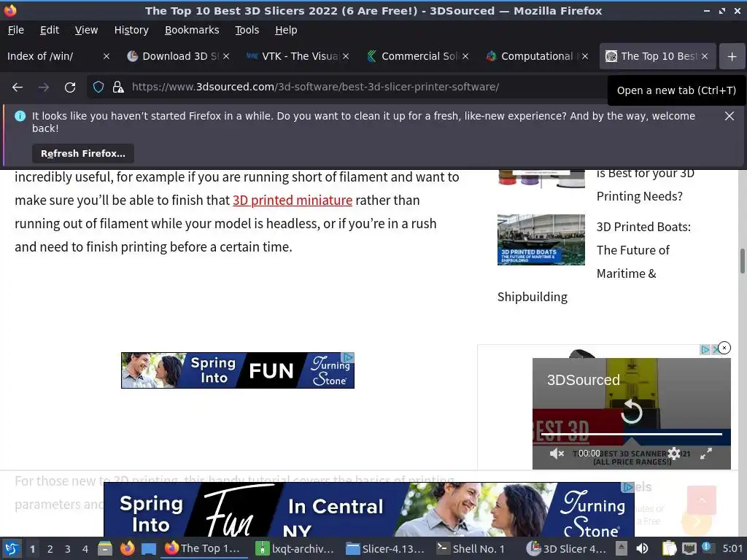Open the LXQt application menu

pos(12,548)
